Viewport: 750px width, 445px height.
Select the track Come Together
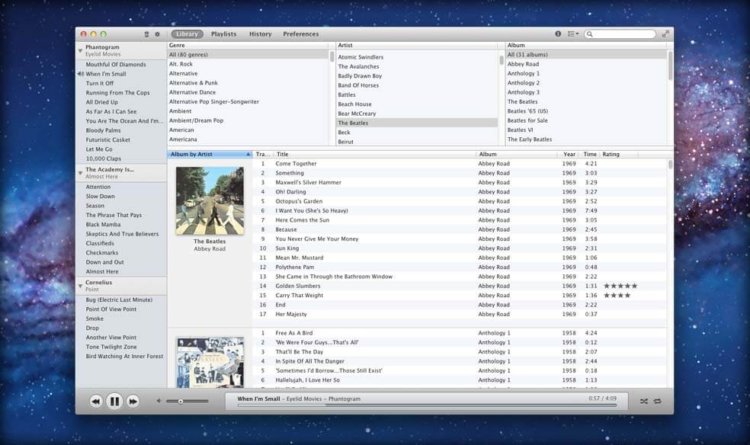(x=459, y=164)
